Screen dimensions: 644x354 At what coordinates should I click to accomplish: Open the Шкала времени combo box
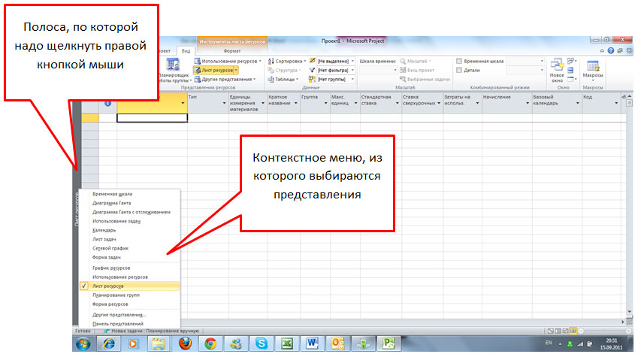378,70
